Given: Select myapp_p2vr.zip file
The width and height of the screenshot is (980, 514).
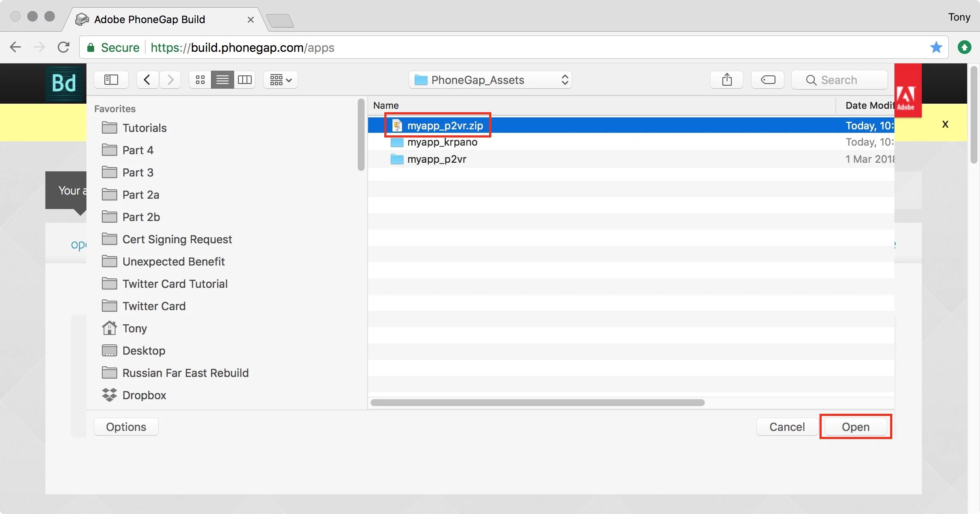Looking at the screenshot, I should 631,126.
